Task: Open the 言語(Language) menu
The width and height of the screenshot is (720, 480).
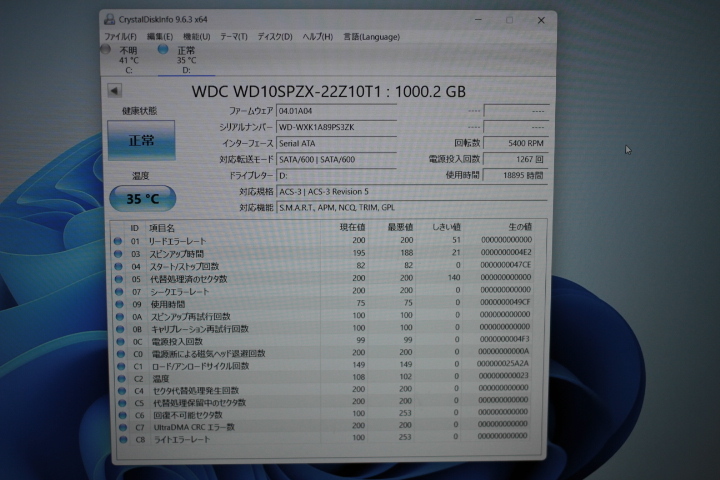Action: (x=371, y=37)
